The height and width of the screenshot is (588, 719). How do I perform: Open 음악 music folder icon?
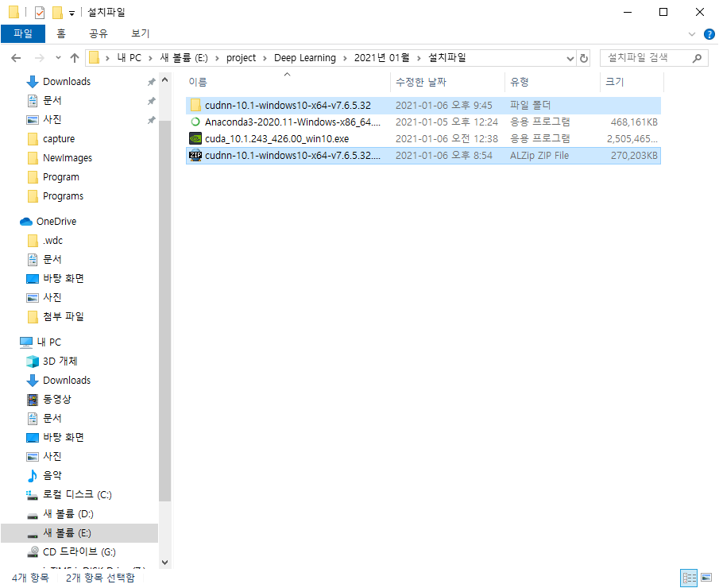click(x=33, y=476)
